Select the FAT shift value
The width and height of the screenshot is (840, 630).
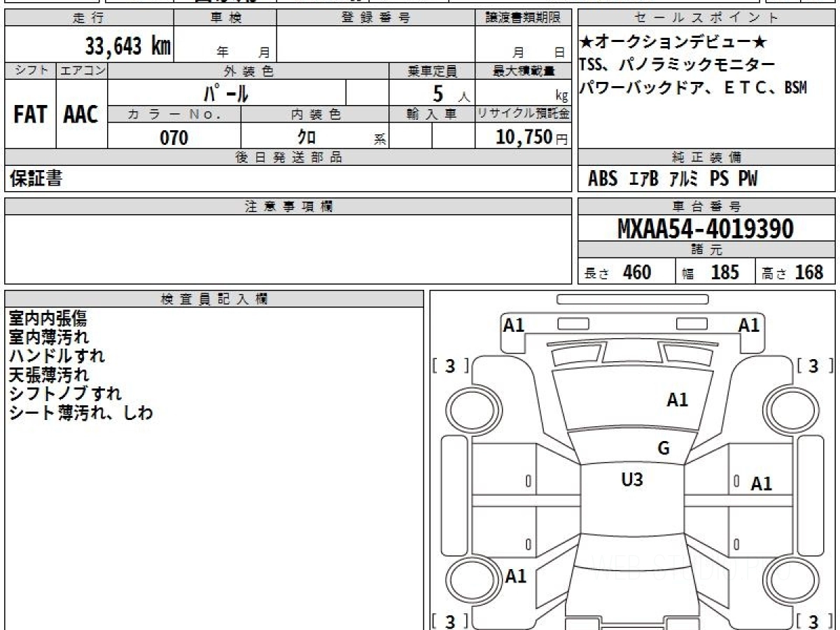pyautogui.click(x=30, y=114)
